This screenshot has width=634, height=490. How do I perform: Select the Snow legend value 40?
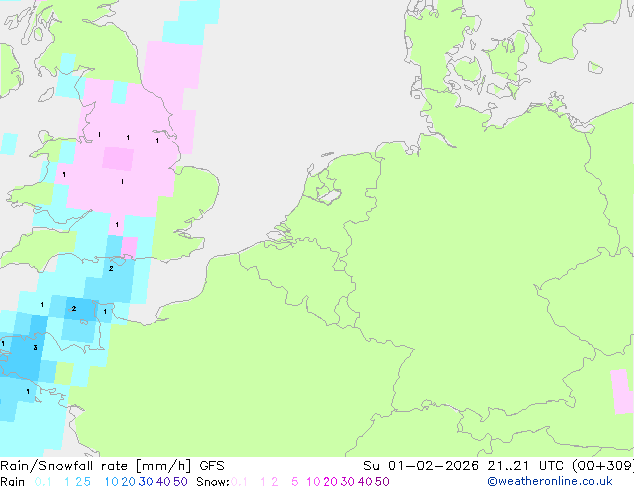[365, 482]
